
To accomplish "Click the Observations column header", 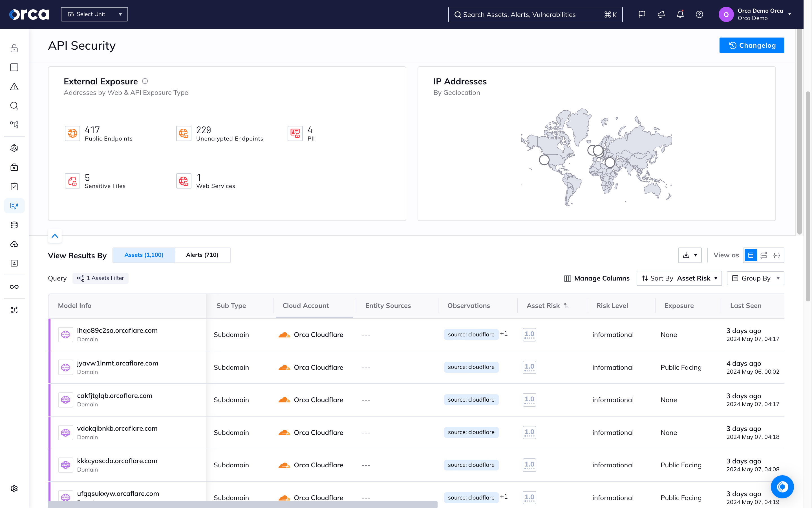I will tap(468, 306).
